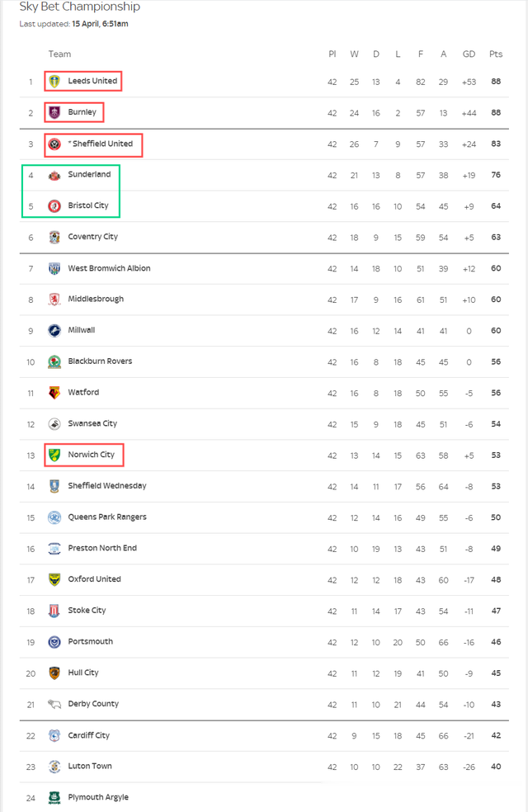Viewport: 528px width, 812px height.
Task: Click the Sunderland crest icon
Action: 54,175
